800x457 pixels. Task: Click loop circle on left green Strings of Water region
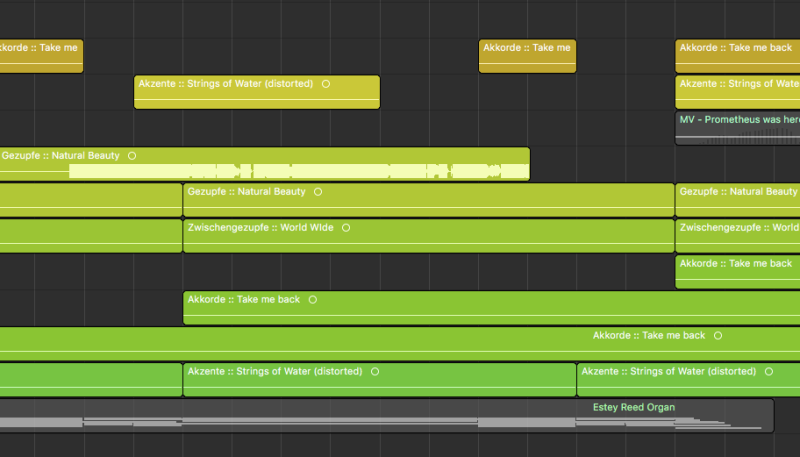(x=375, y=371)
